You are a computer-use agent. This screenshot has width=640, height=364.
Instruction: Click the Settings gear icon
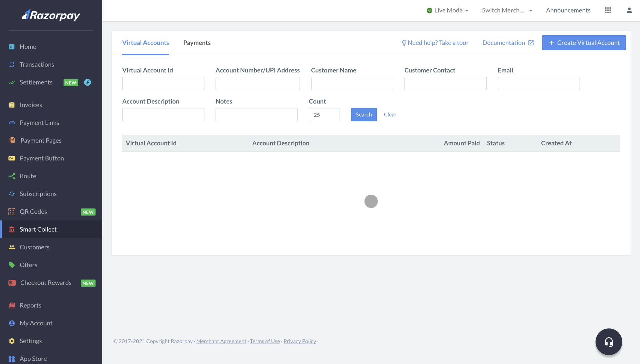coord(12,341)
